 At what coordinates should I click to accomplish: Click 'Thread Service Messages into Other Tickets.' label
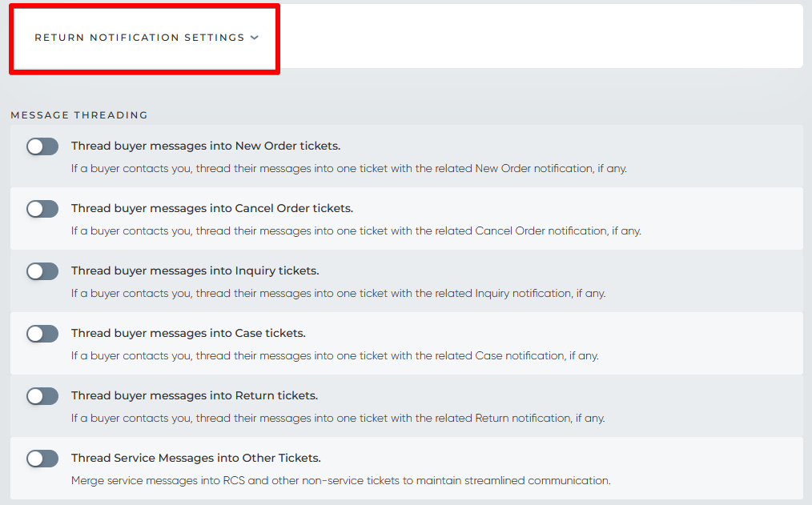195,458
